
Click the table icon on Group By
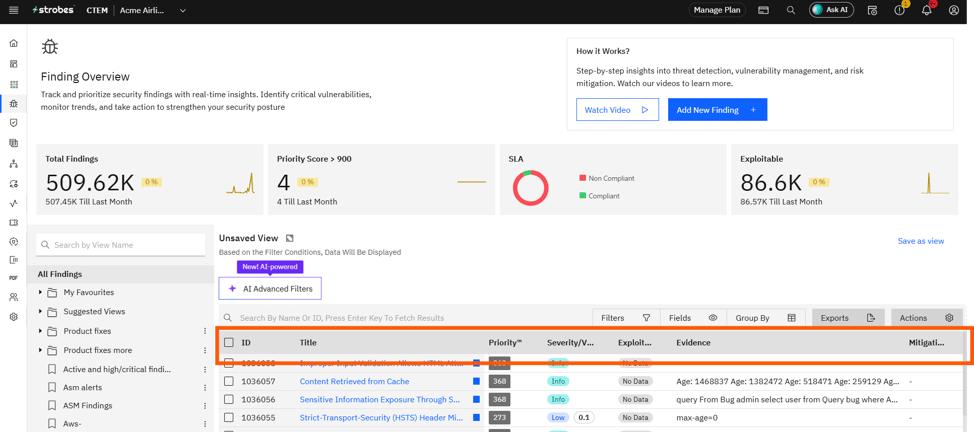point(791,318)
